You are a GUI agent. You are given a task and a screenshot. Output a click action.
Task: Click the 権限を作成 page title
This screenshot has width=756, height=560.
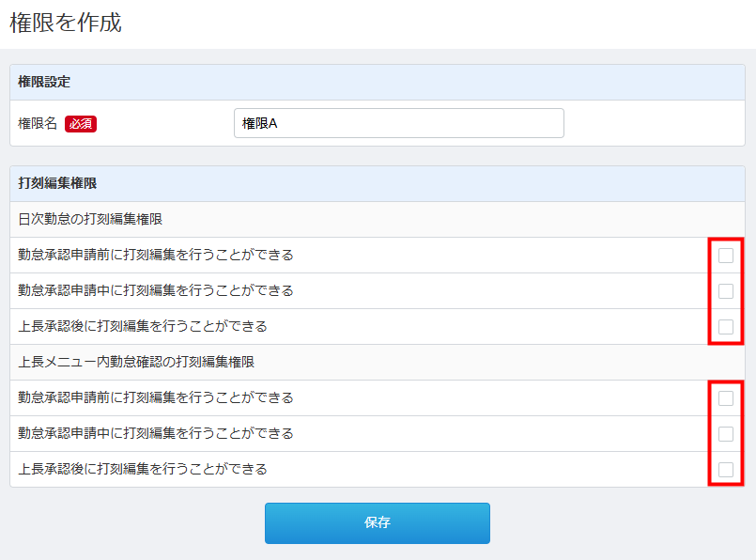pyautogui.click(x=66, y=23)
